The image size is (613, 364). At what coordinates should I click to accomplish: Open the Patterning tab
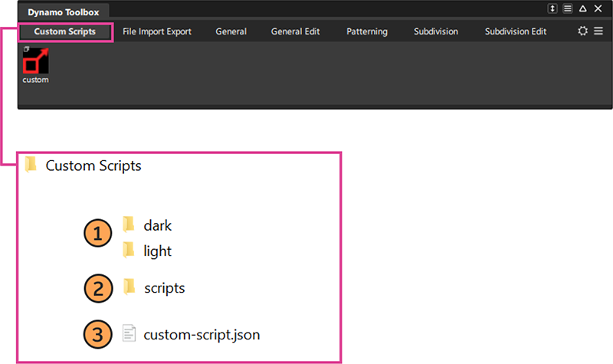[367, 31]
